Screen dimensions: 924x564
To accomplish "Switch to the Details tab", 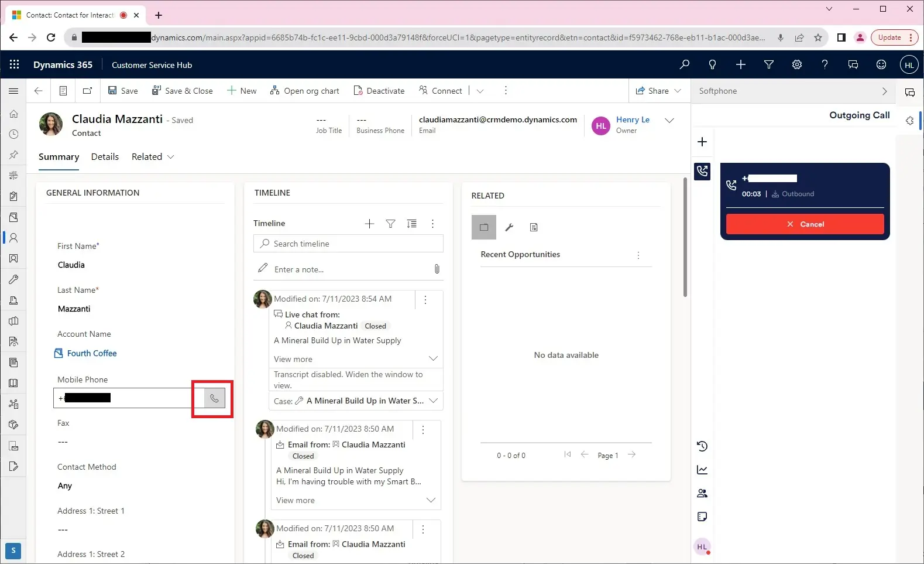I will 105,157.
